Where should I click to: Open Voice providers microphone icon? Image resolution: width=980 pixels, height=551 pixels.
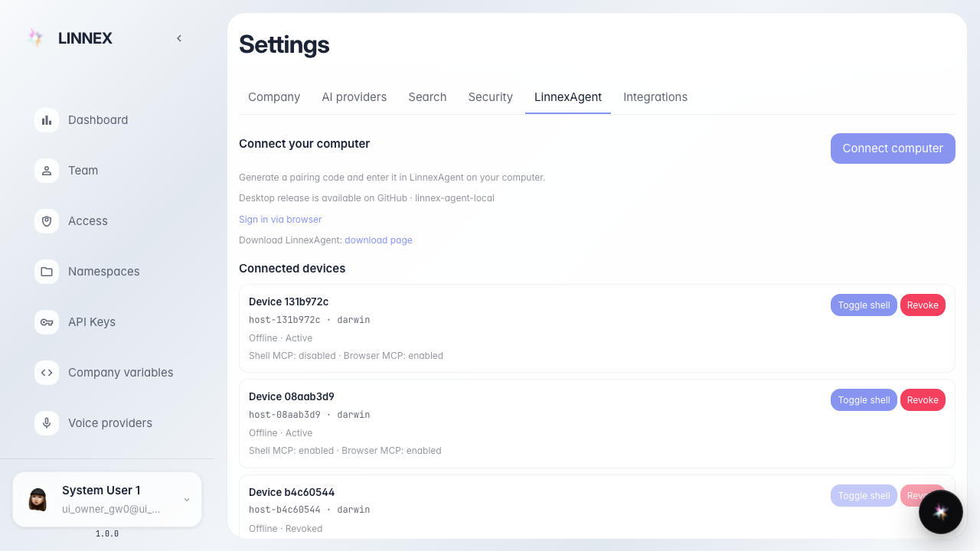point(47,423)
